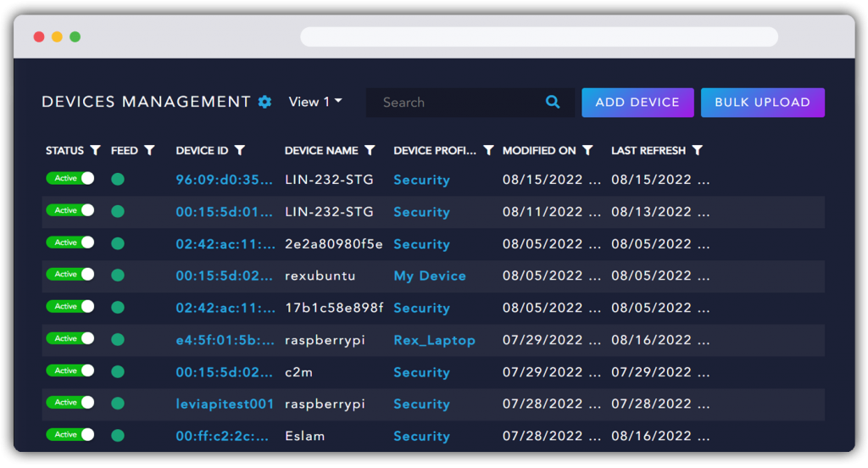
Task: Click the c2m device name
Action: 299,372
